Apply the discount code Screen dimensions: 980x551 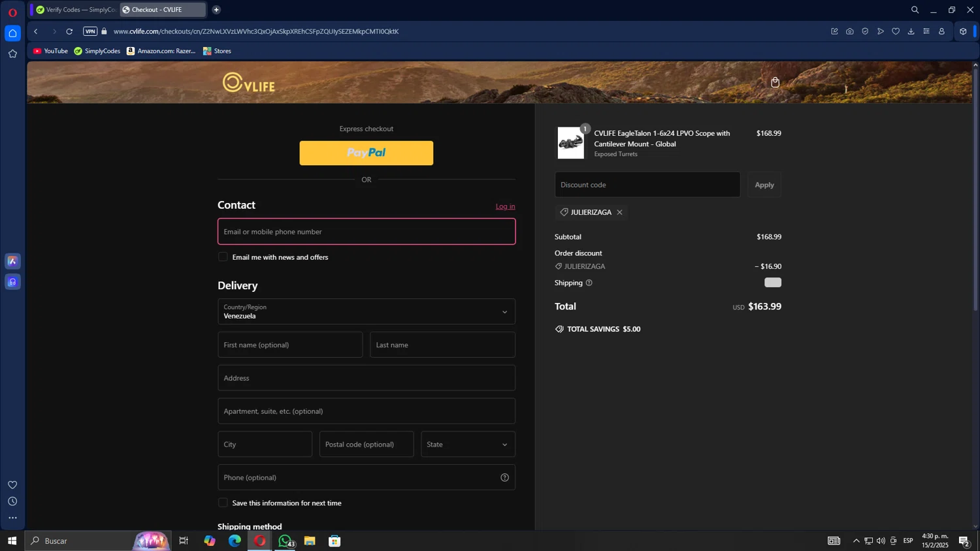(x=764, y=185)
